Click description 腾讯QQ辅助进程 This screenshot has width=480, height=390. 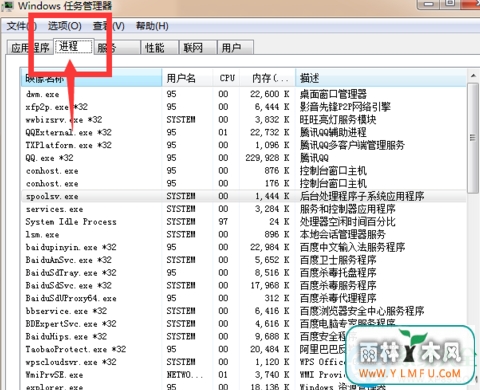coord(333,132)
